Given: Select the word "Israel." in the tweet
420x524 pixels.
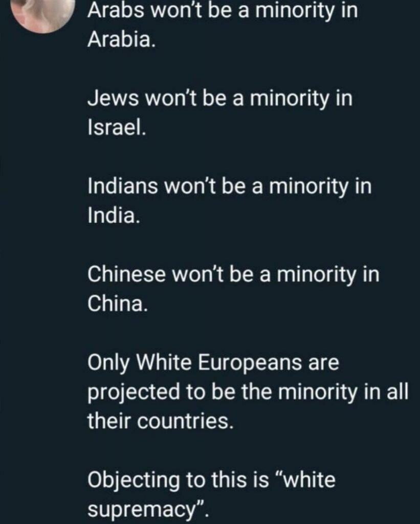Looking at the screenshot, I should (x=117, y=127).
